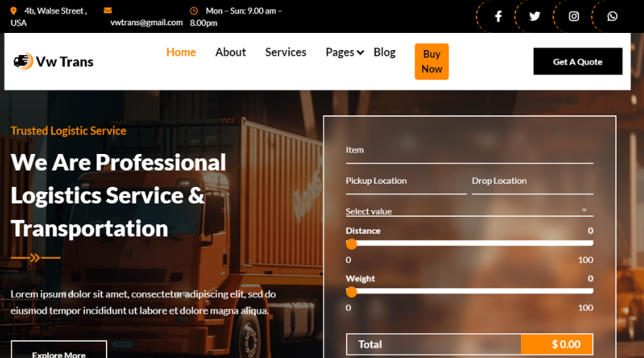Open the Select value dropdown
Image resolution: width=644 pixels, height=358 pixels.
pos(469,211)
